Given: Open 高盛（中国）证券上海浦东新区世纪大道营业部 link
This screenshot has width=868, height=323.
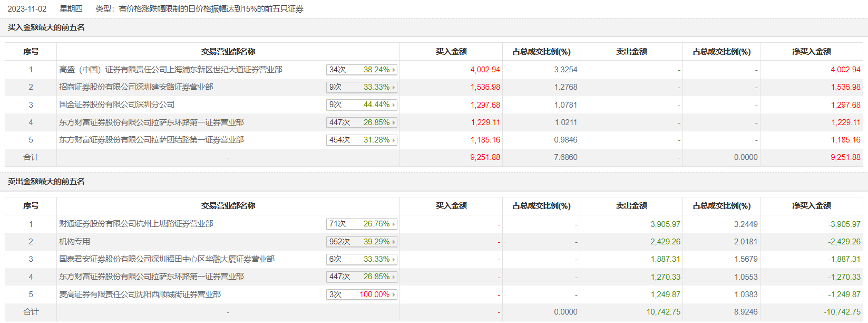Looking at the screenshot, I should (x=171, y=70).
